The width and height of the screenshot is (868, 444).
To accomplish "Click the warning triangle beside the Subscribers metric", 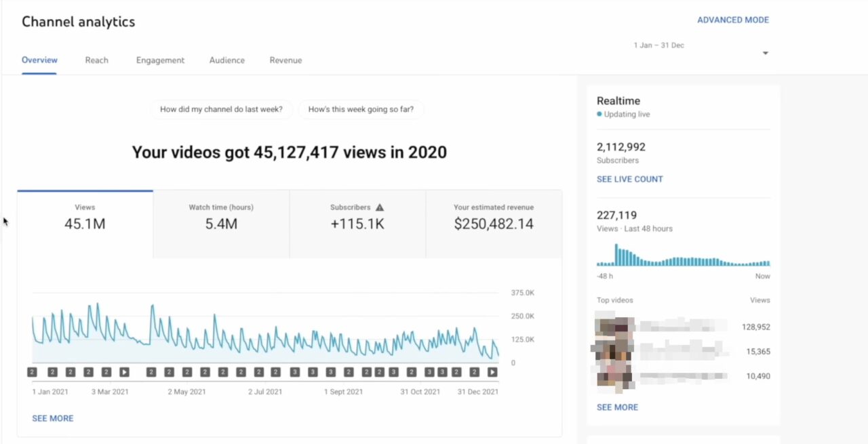I will point(380,207).
